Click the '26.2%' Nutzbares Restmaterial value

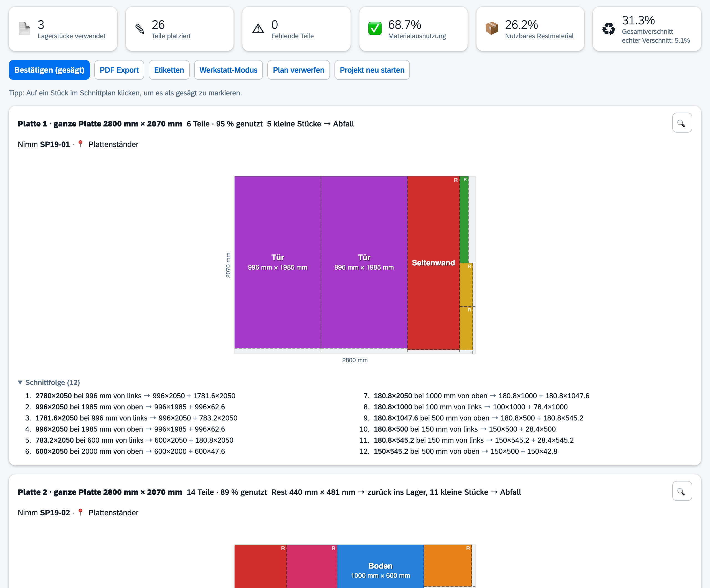click(x=521, y=24)
